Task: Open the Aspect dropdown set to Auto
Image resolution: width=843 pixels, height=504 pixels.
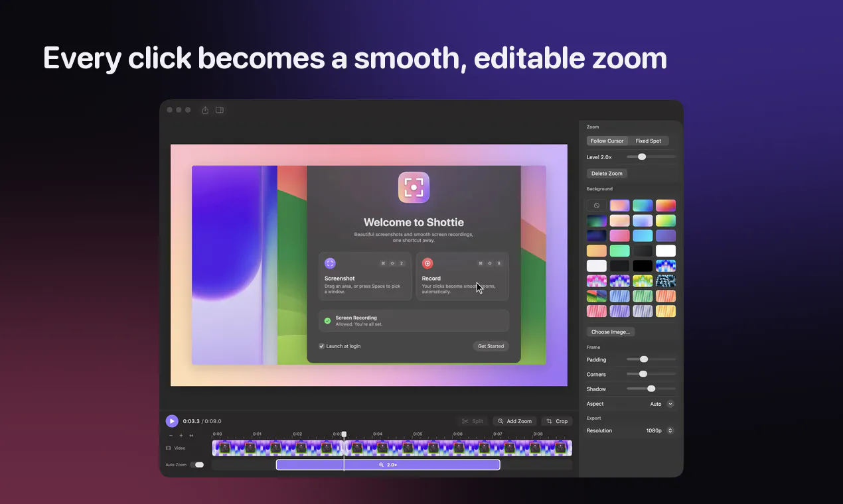Action: [662, 404]
